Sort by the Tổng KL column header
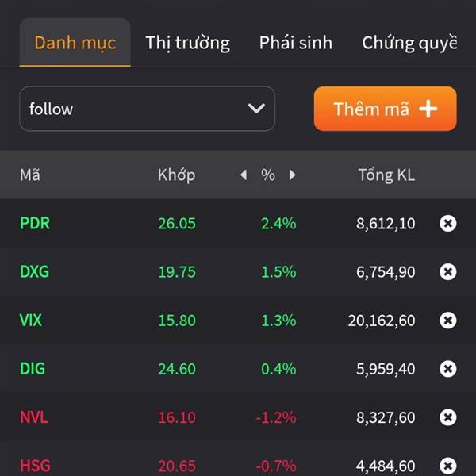The image size is (476, 476). pyautogui.click(x=386, y=175)
